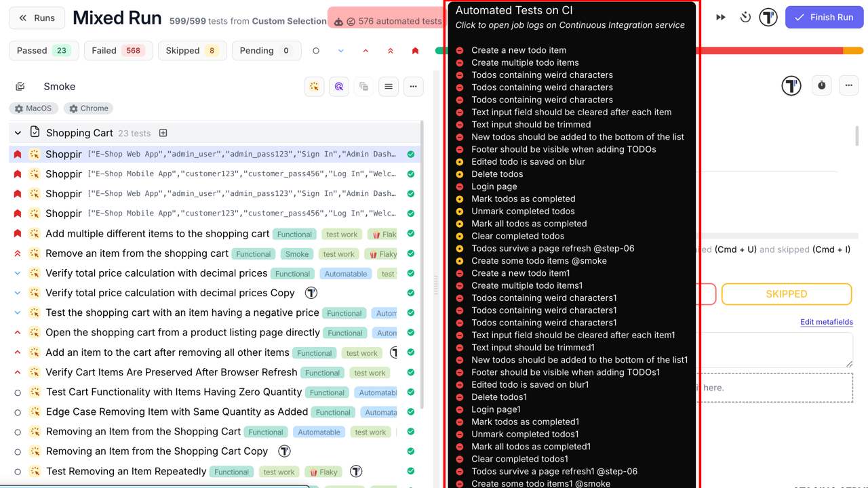
Task: Switch to the Failed tests tab
Action: click(118, 50)
